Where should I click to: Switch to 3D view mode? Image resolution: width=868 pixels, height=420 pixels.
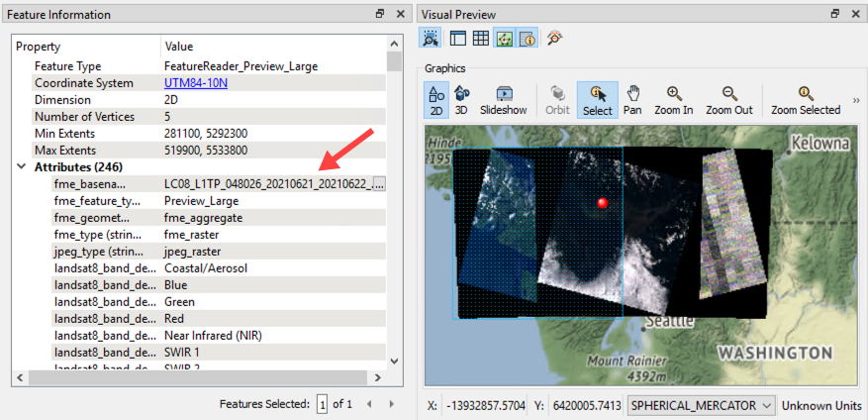(x=461, y=100)
